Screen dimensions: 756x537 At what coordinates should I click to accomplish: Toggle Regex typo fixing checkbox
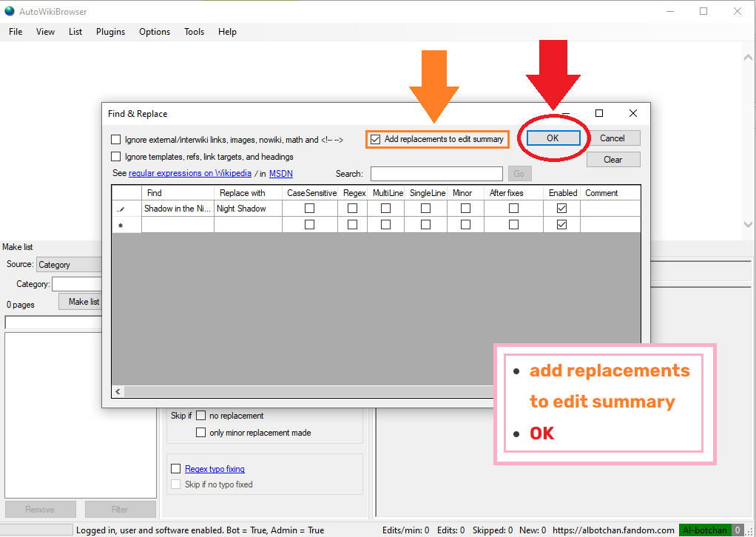[176, 468]
